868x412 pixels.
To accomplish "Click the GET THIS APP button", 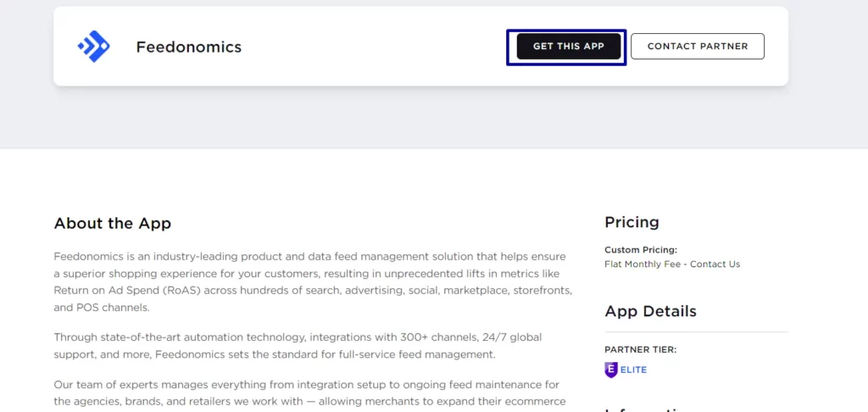I will point(569,47).
